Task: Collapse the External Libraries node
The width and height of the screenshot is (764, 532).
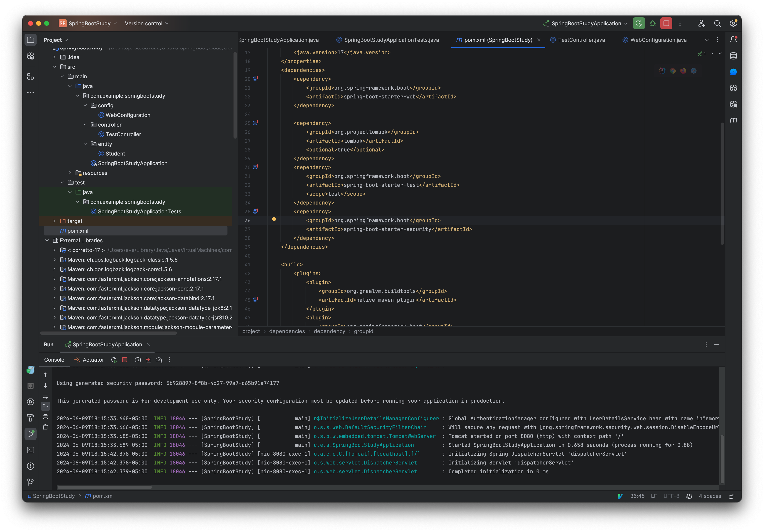Action: [47, 240]
